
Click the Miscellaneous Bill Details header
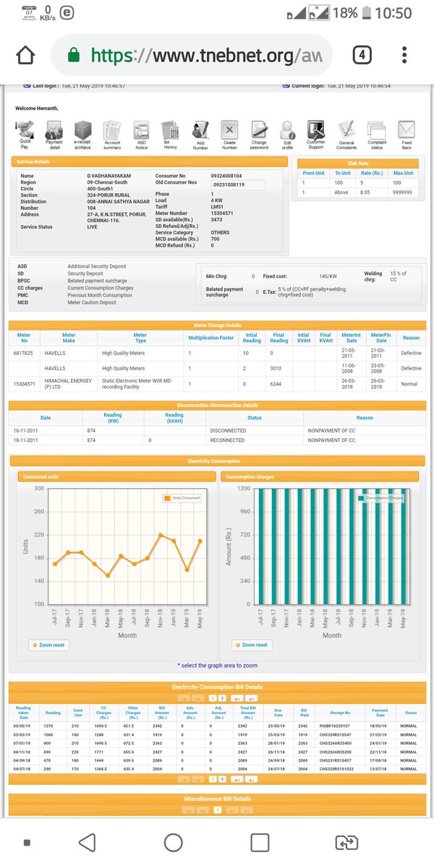coord(217,799)
